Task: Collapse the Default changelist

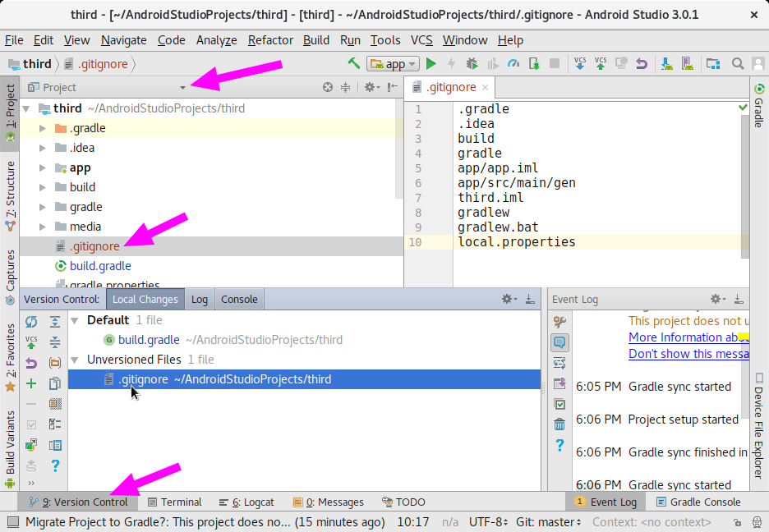Action: click(x=75, y=321)
